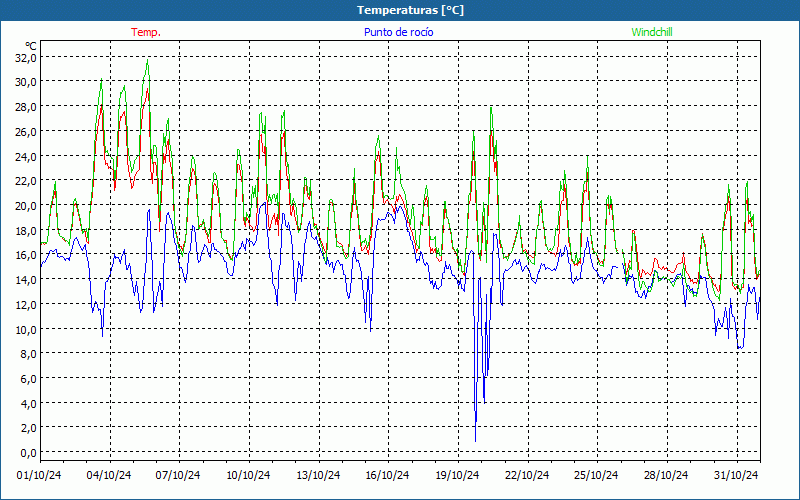Click the 22,0 y-axis value
800x500 pixels.
click(26, 181)
